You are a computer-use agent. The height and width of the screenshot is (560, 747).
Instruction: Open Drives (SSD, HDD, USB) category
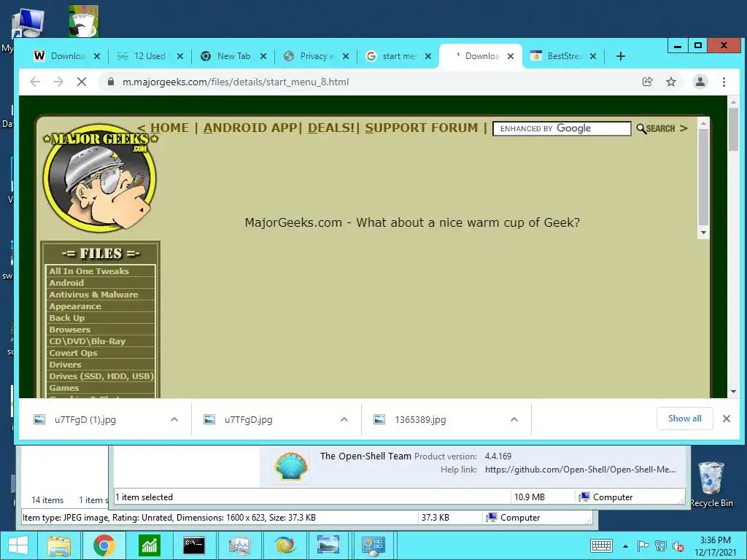(100, 376)
